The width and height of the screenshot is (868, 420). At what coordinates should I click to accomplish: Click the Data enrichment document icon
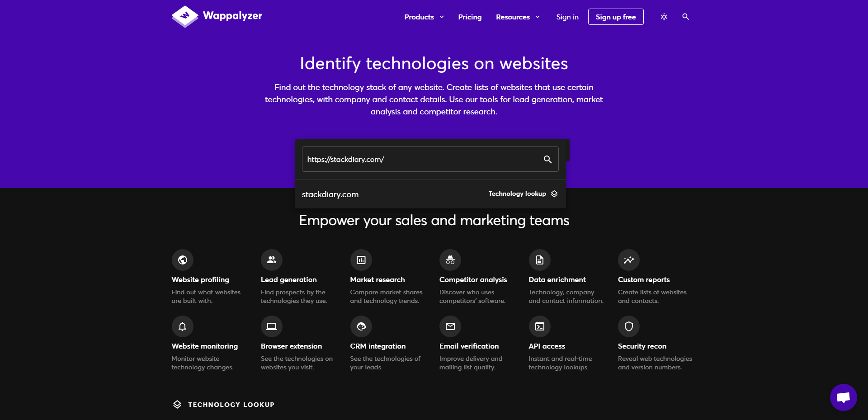[540, 260]
